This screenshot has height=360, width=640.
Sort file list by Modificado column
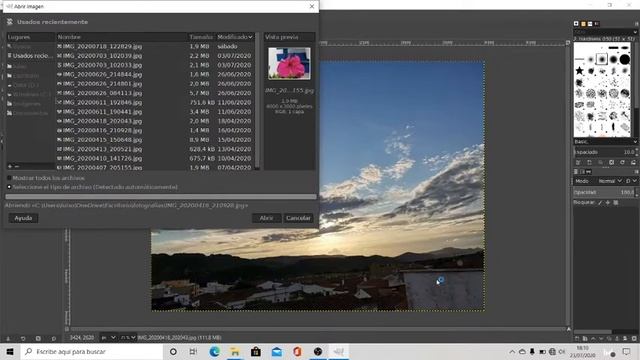tap(235, 37)
